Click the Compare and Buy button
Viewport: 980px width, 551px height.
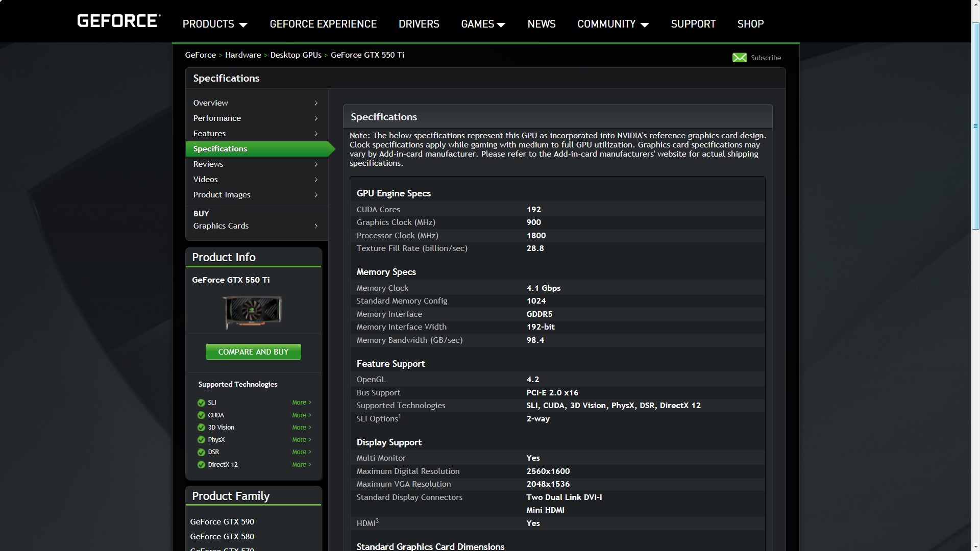click(253, 352)
